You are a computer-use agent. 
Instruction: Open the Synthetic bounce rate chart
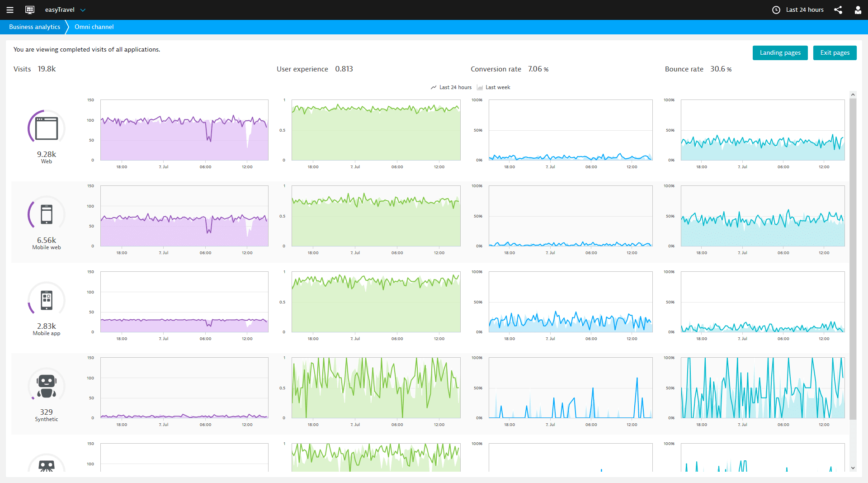(763, 388)
